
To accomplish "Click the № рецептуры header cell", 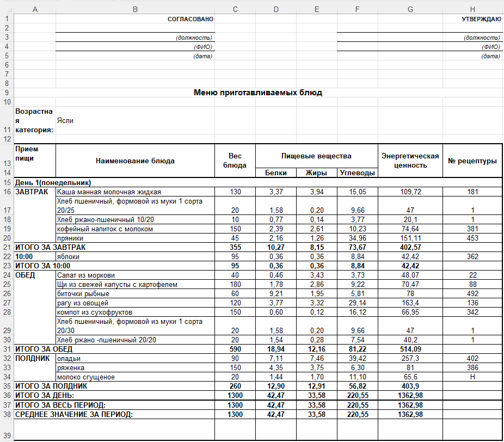I will (x=472, y=161).
